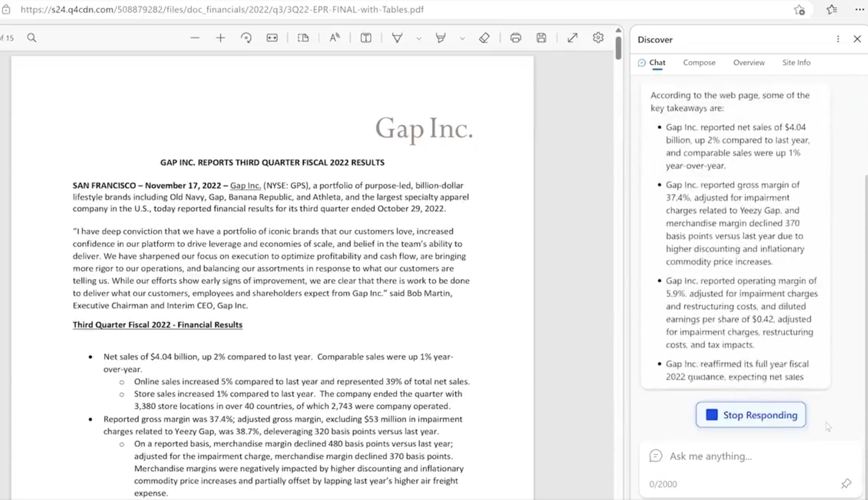Open Discover panel more options
868x500 pixels.
tap(838, 39)
